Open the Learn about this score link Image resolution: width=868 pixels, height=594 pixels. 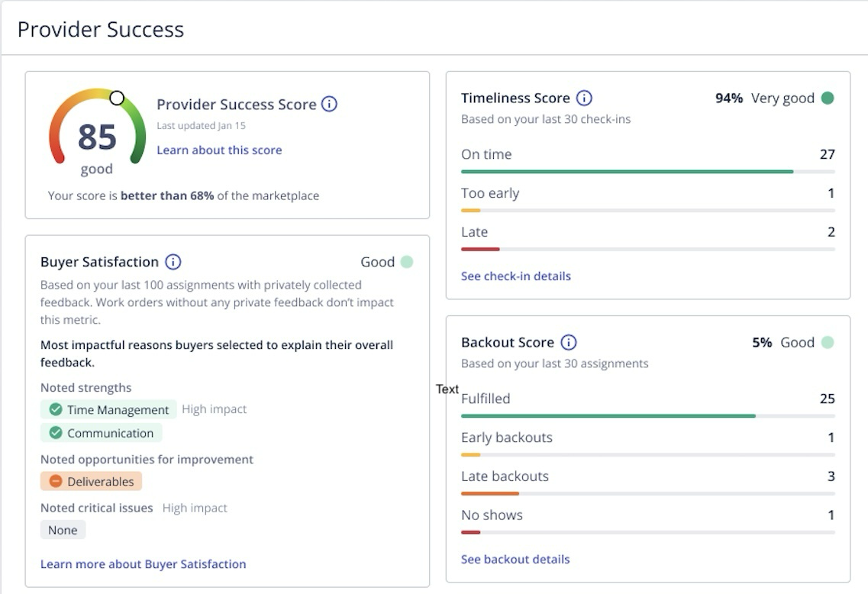pos(219,150)
